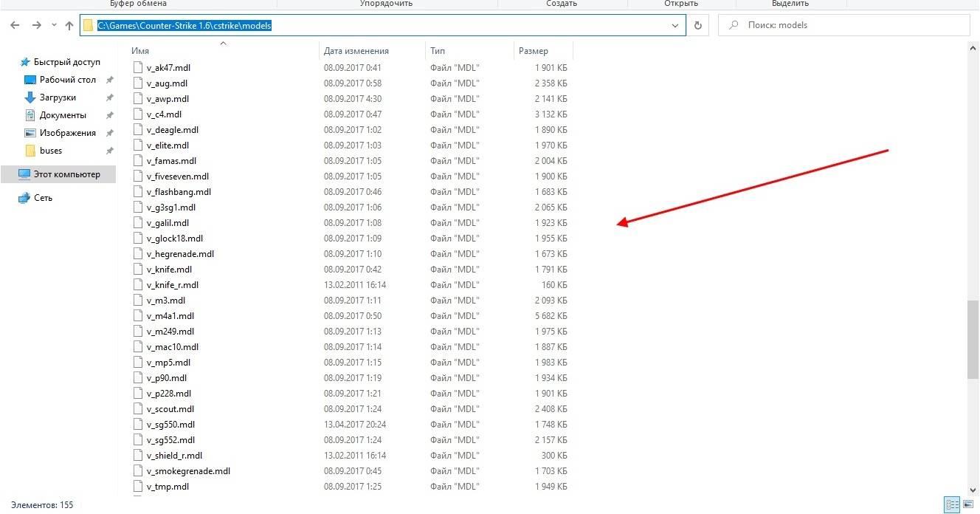Click the Forward navigation arrow

coord(36,25)
